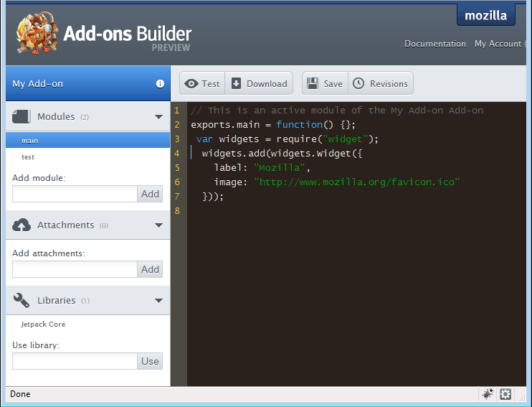Click the Modules folder icon
This screenshot has height=407, width=532.
22,116
